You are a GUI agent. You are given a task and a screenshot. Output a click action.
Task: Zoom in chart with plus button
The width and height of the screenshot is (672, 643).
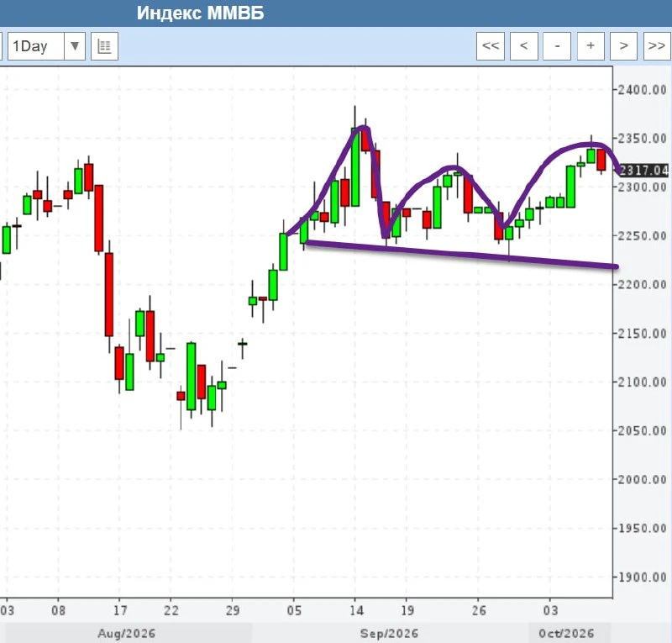coord(591,46)
